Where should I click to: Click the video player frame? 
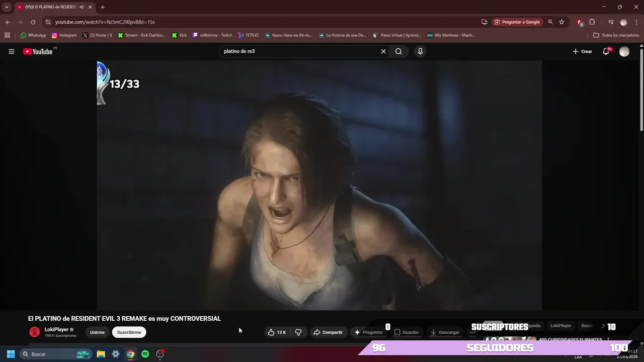click(319, 186)
